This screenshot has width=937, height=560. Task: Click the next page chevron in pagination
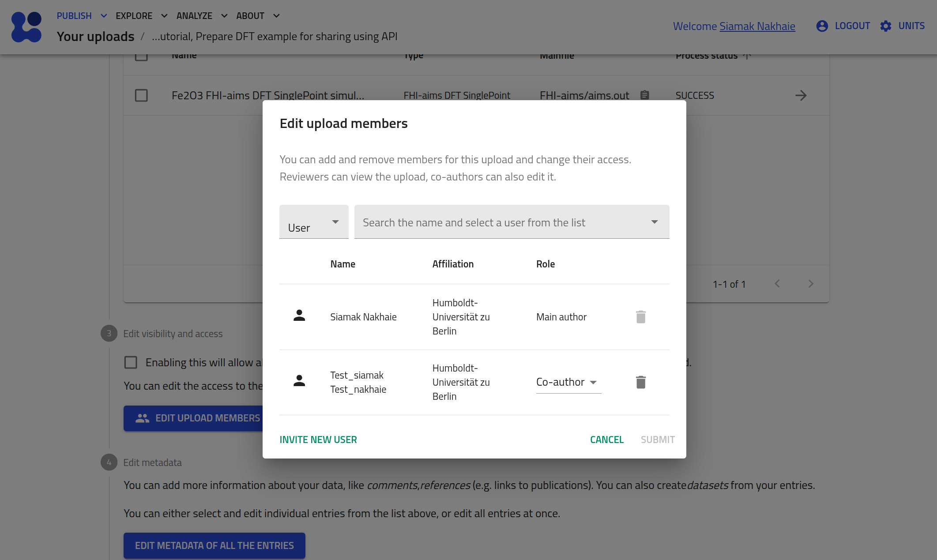click(x=811, y=284)
